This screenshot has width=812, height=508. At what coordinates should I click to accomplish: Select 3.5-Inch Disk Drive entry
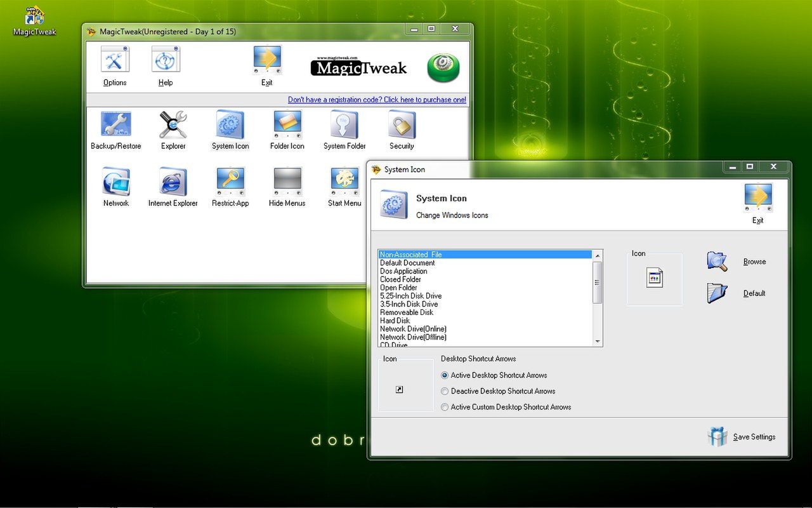[485, 304]
